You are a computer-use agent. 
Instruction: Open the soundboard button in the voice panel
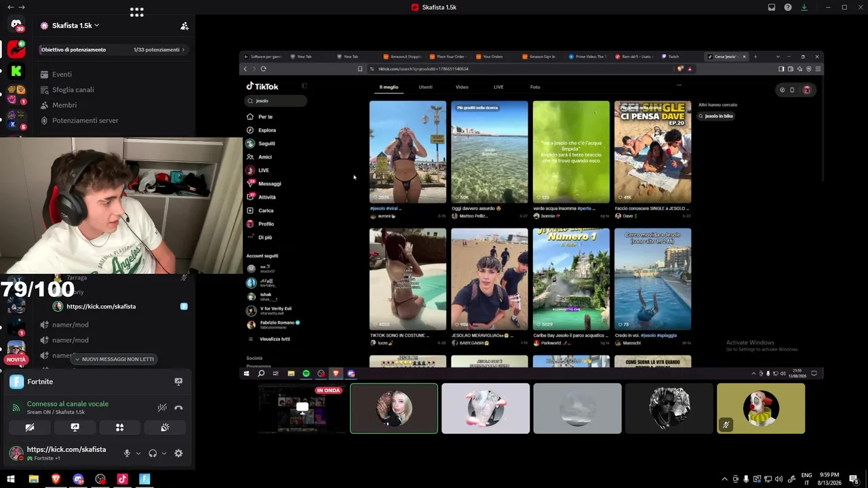click(x=165, y=428)
